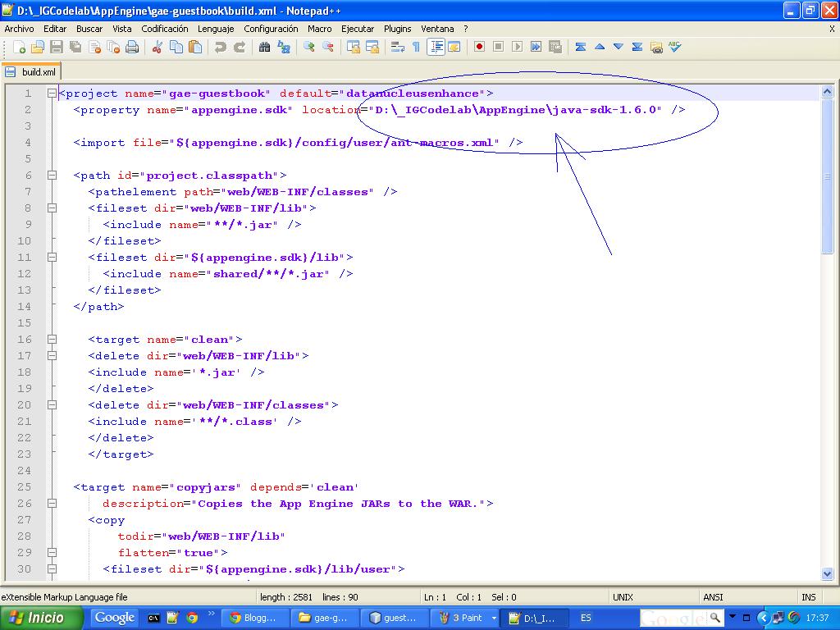This screenshot has height=630, width=840.
Task: Play the recorded macro icon
Action: point(517,48)
